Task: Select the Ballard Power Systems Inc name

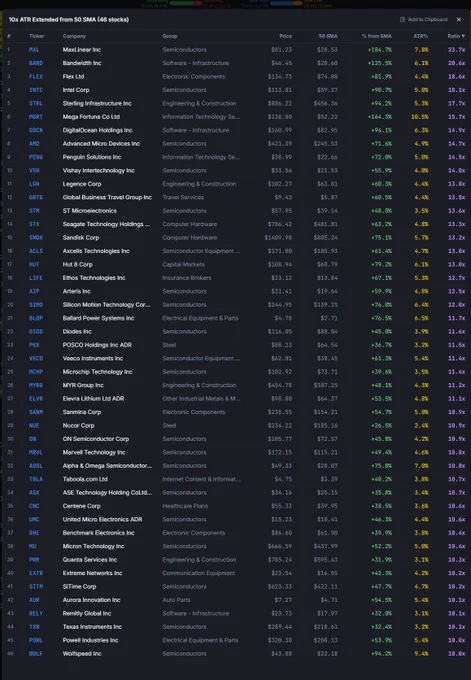Action: click(98, 318)
